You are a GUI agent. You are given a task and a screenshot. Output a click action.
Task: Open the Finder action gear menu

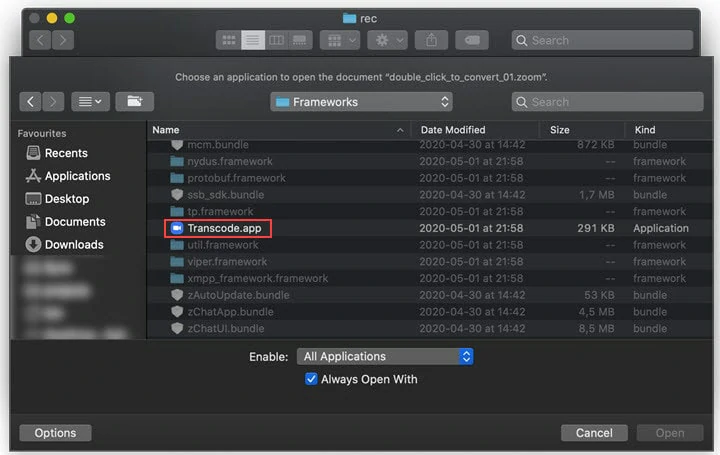(387, 40)
